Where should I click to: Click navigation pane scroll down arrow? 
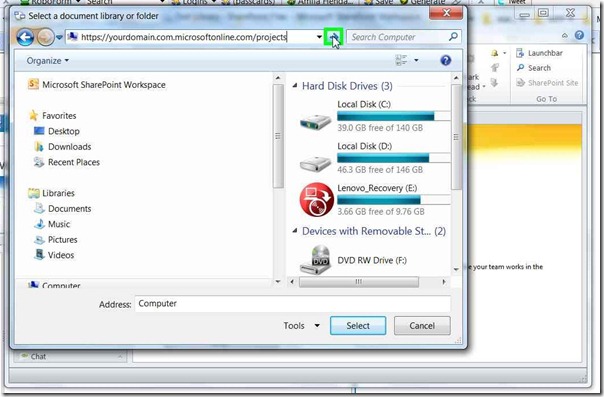278,281
